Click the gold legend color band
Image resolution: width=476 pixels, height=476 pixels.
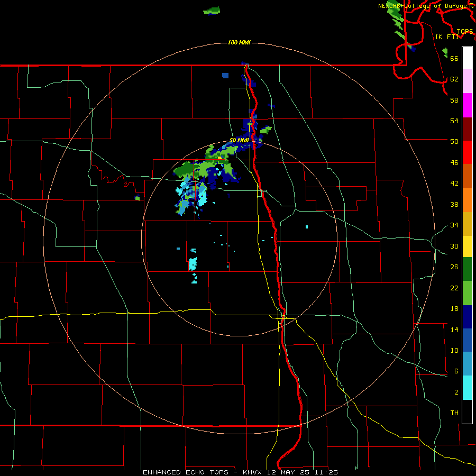tap(467, 224)
